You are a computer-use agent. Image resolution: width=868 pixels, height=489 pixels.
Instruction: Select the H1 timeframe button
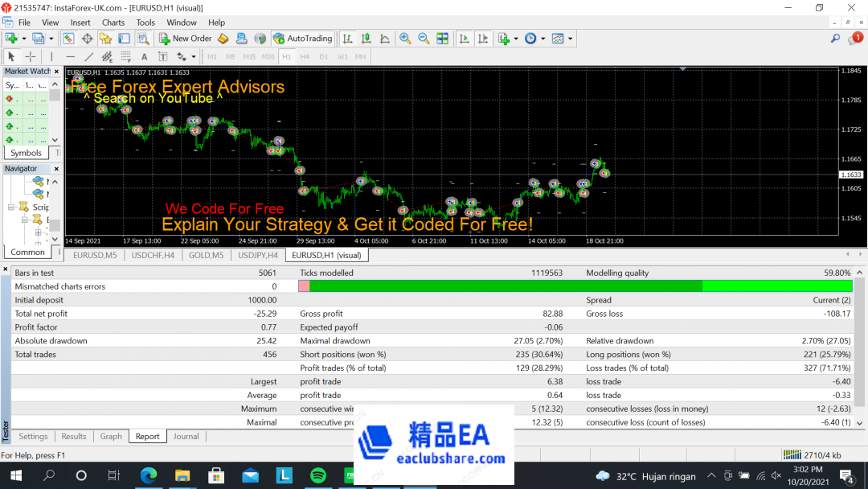[286, 56]
